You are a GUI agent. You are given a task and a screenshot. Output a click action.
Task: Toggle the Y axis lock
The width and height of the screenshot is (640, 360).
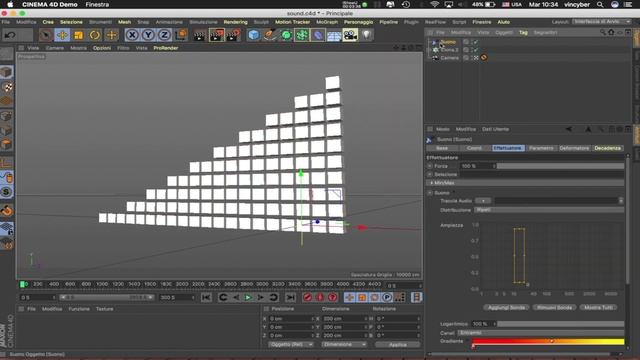click(x=148, y=35)
